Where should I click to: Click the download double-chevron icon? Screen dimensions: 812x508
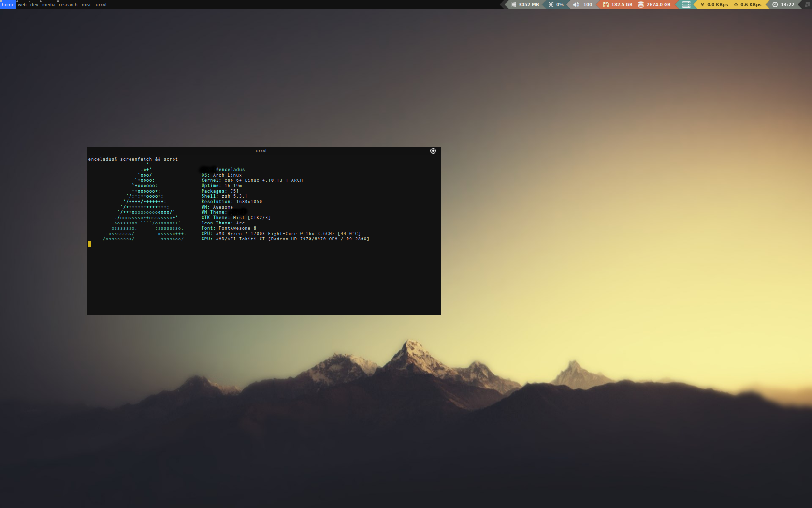pos(703,4)
